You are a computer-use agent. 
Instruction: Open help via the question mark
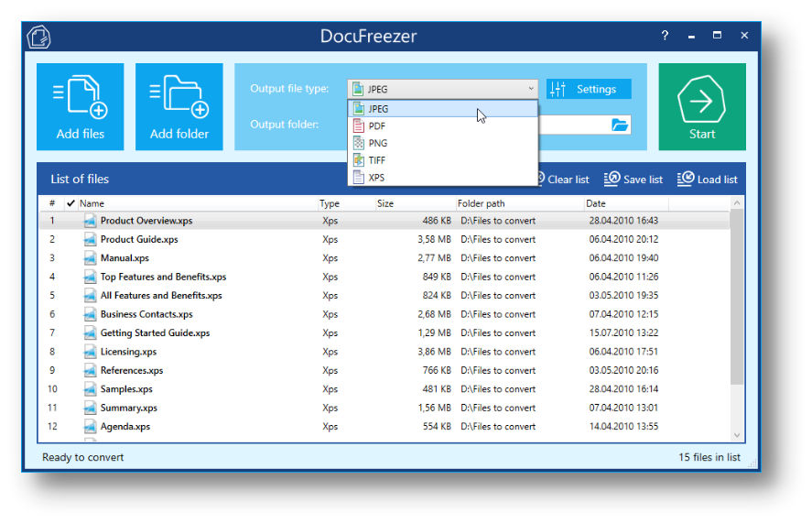coord(665,36)
